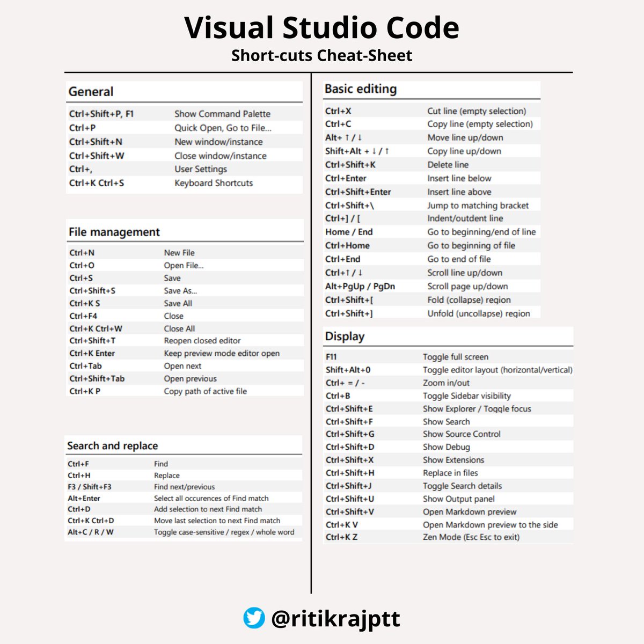
Task: Click Close window/instance description
Action: pos(221,156)
